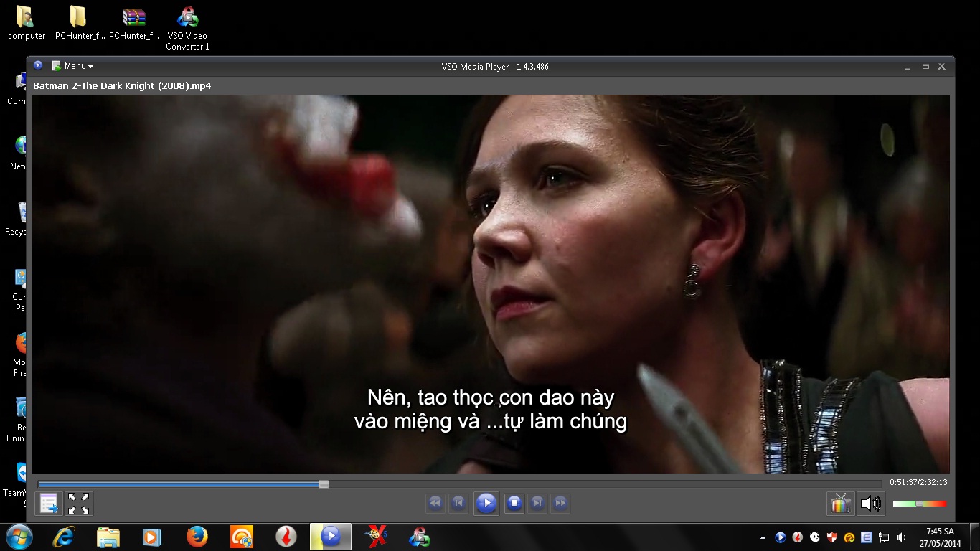980x551 pixels.
Task: Open the Windows Start menu
Action: pos(19,537)
